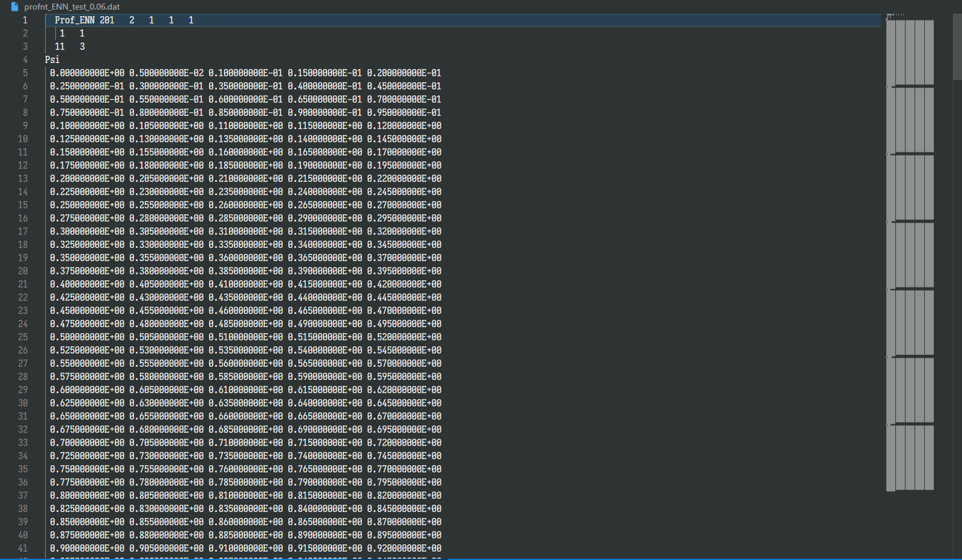Screen dimensions: 962x560
Task: Click line number 4 in the gutter
Action: (x=25, y=60)
